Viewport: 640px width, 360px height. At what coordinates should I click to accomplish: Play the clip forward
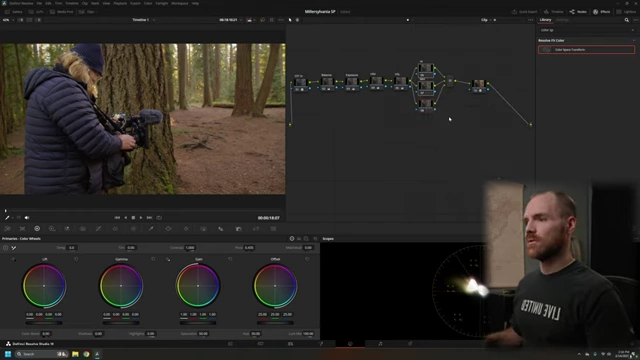pyautogui.click(x=141, y=218)
